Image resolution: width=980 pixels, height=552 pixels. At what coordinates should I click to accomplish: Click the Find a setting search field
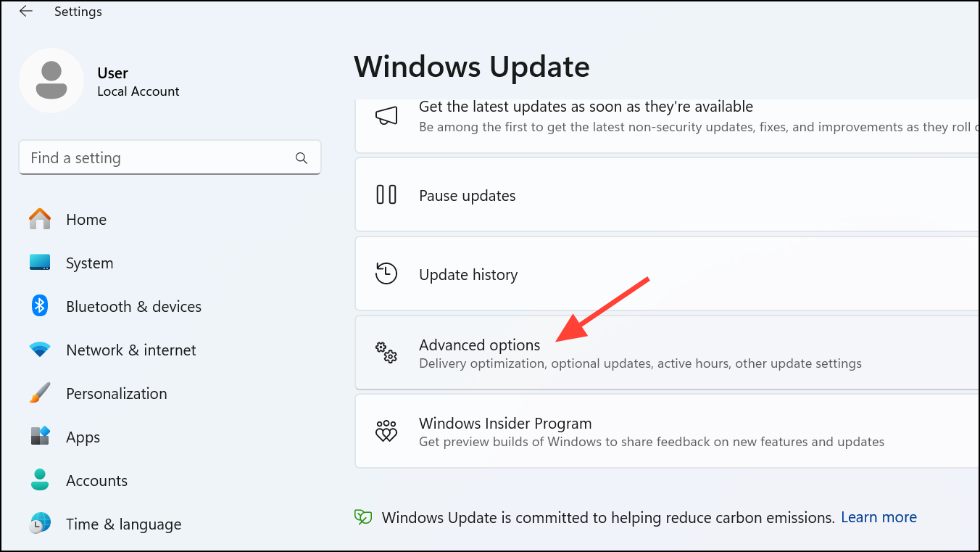click(x=170, y=157)
